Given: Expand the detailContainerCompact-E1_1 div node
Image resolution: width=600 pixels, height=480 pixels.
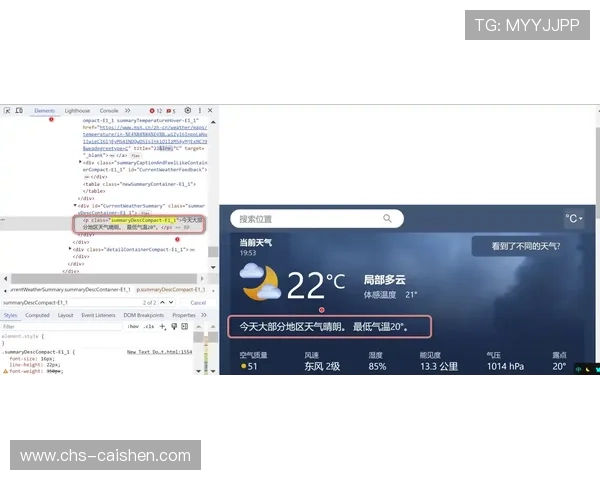Looking at the screenshot, I should point(70,249).
